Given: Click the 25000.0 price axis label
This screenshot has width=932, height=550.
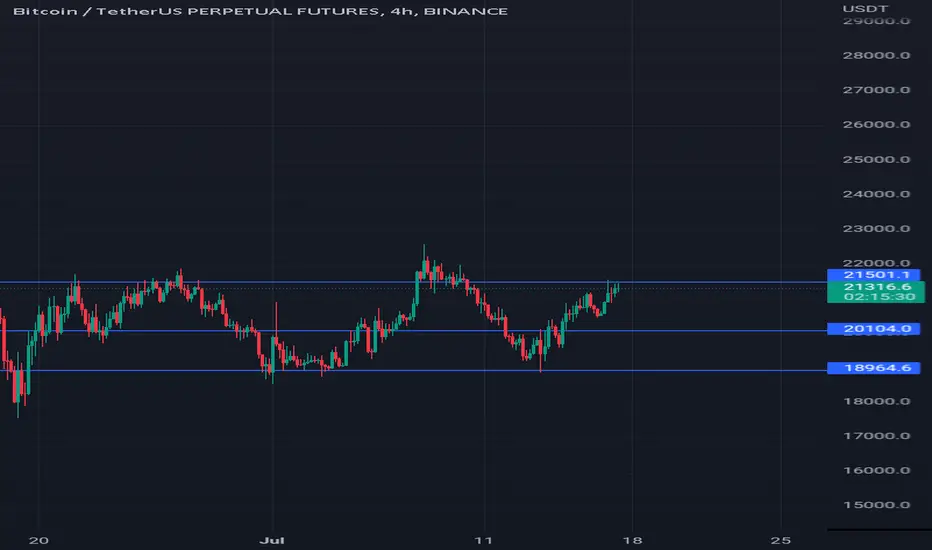Looking at the screenshot, I should click(x=876, y=159).
